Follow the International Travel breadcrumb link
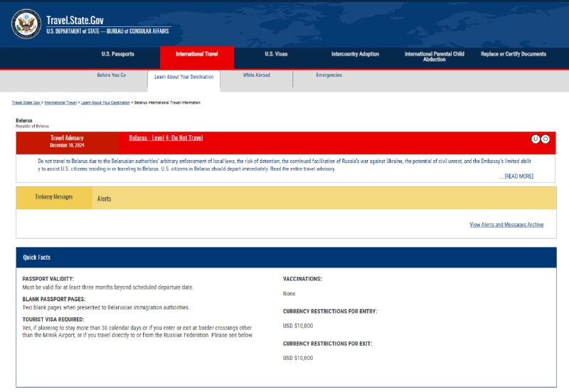 pyautogui.click(x=60, y=102)
